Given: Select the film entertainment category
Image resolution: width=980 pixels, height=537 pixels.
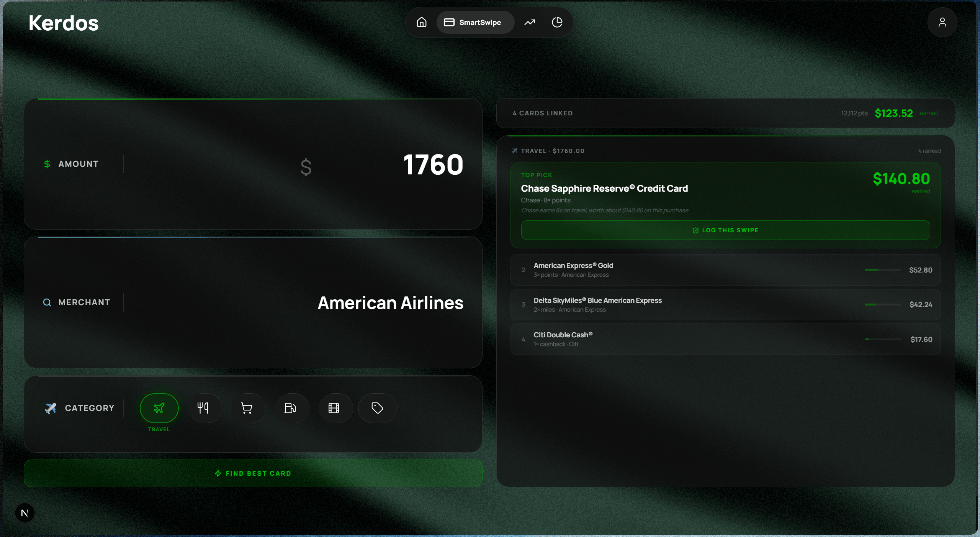Looking at the screenshot, I should pyautogui.click(x=334, y=408).
